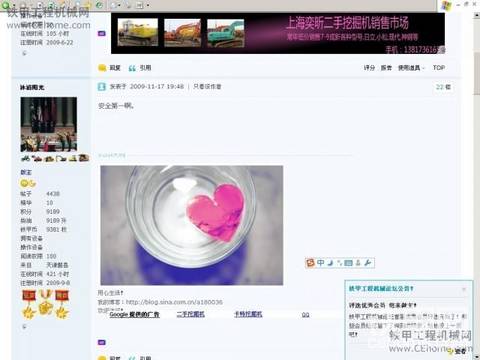Click the green browser icon in top left

coord(6,5)
